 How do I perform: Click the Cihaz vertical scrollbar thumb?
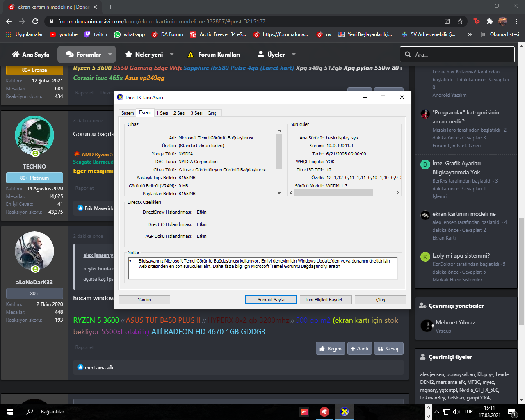coord(279,151)
